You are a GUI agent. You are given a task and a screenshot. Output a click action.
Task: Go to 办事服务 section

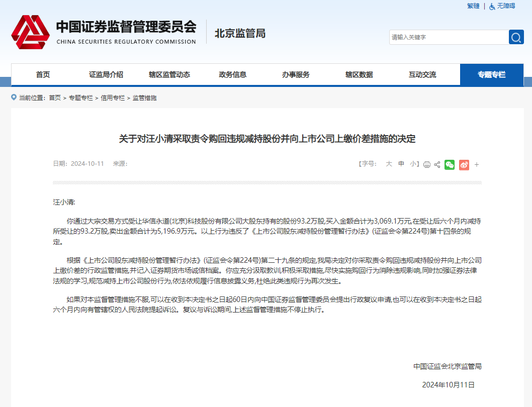click(x=296, y=75)
